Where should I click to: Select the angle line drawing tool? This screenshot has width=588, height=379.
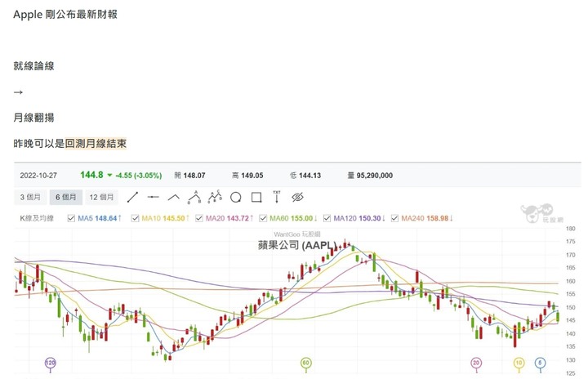pyautogui.click(x=173, y=197)
